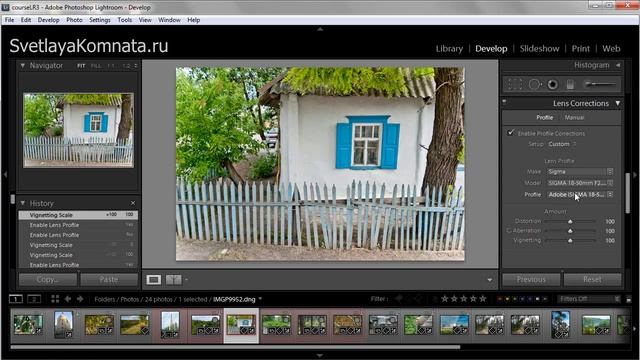The width and height of the screenshot is (640, 360).
Task: Toggle the filter switch at the filmstrip right end
Action: click(x=629, y=299)
